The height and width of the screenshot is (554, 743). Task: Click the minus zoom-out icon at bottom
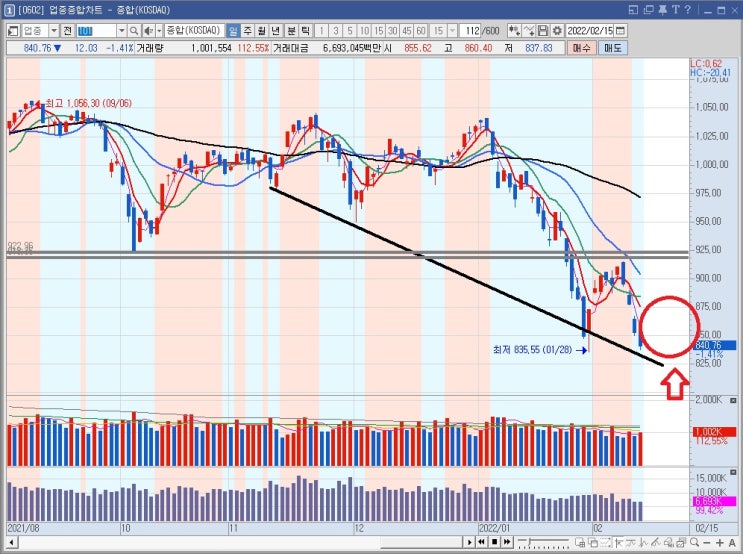707,543
